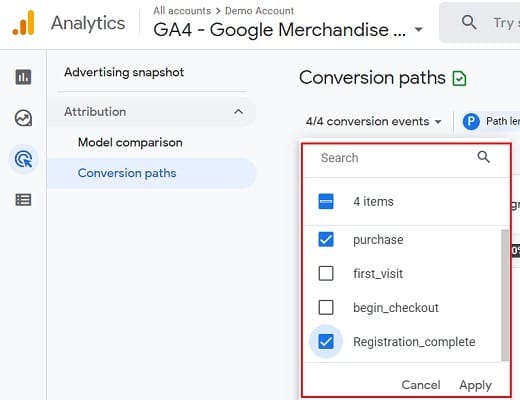Uncheck the purchase checkbox
The height and width of the screenshot is (400, 520).
(326, 239)
